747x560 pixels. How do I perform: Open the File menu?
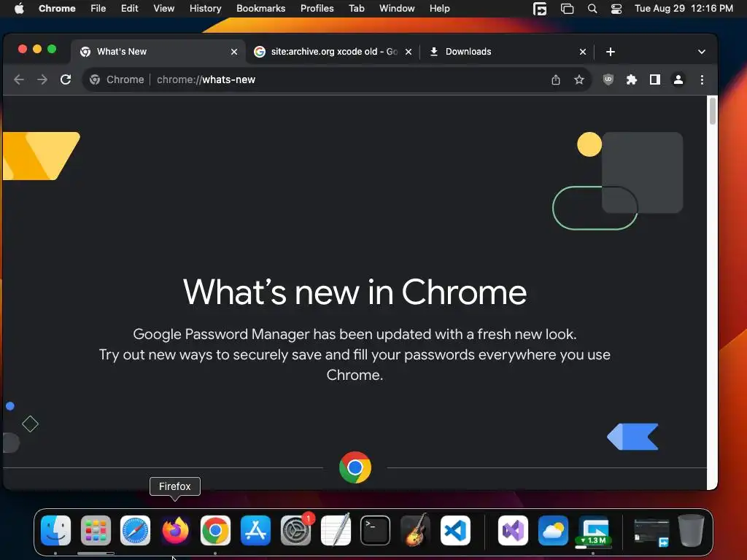(x=98, y=8)
